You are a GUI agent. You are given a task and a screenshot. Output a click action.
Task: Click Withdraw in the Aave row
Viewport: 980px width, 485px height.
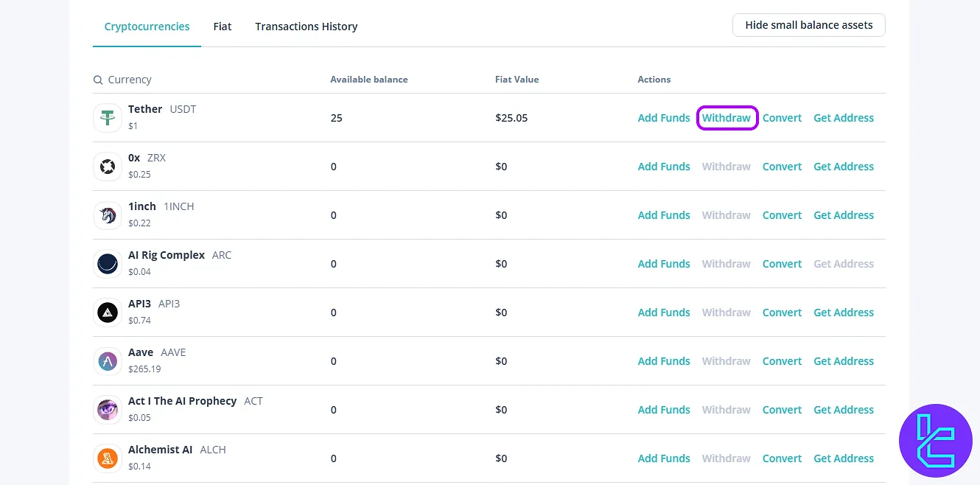(x=727, y=361)
